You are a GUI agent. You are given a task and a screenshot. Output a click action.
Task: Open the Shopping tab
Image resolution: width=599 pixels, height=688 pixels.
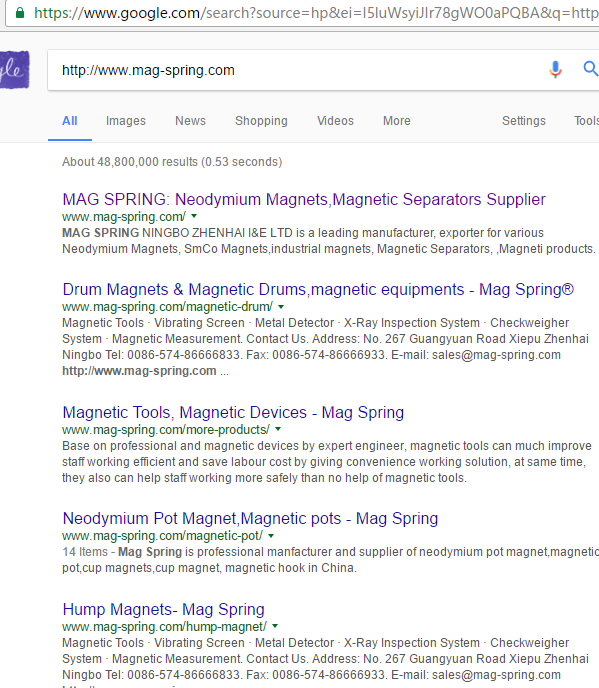261,121
